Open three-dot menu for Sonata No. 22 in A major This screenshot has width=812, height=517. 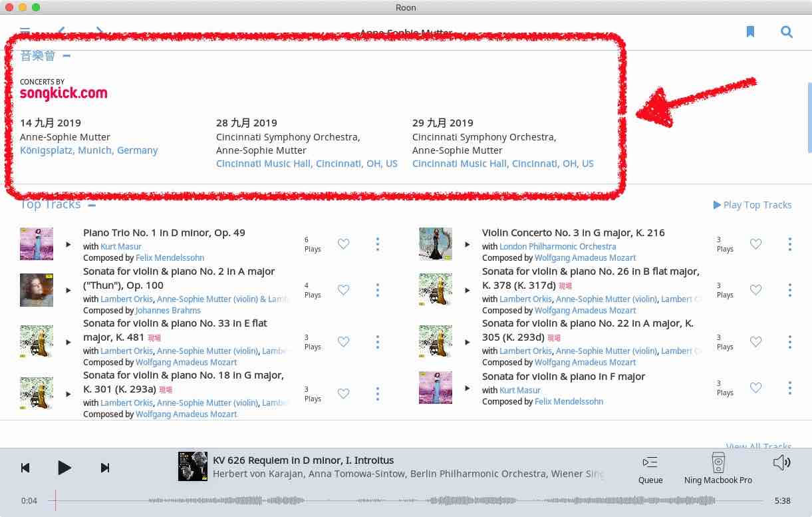point(790,342)
